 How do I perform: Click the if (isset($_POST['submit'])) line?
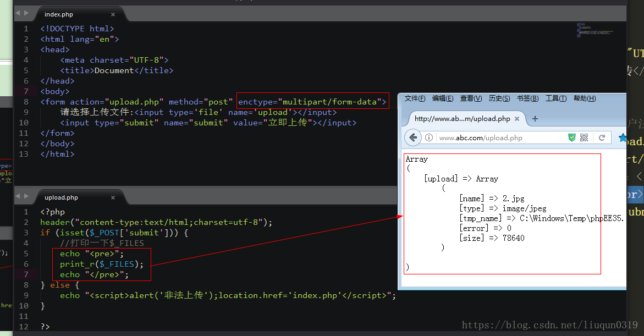[x=114, y=233]
